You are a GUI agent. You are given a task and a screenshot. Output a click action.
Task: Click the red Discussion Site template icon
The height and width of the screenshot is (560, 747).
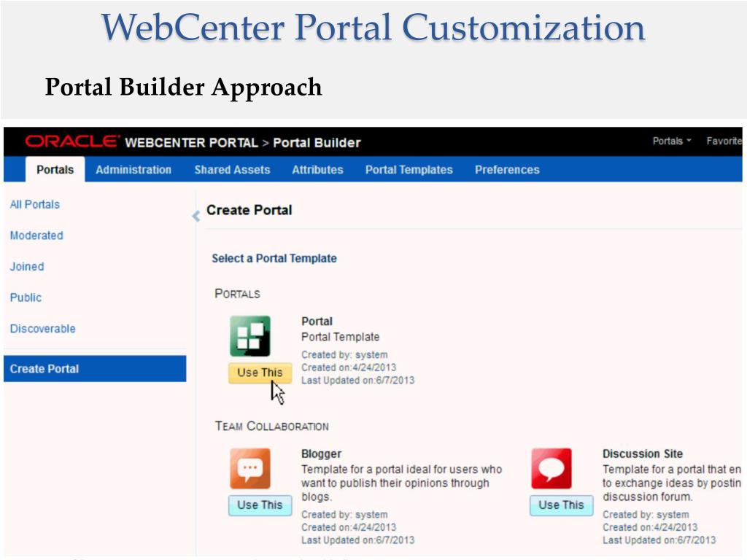pos(551,469)
